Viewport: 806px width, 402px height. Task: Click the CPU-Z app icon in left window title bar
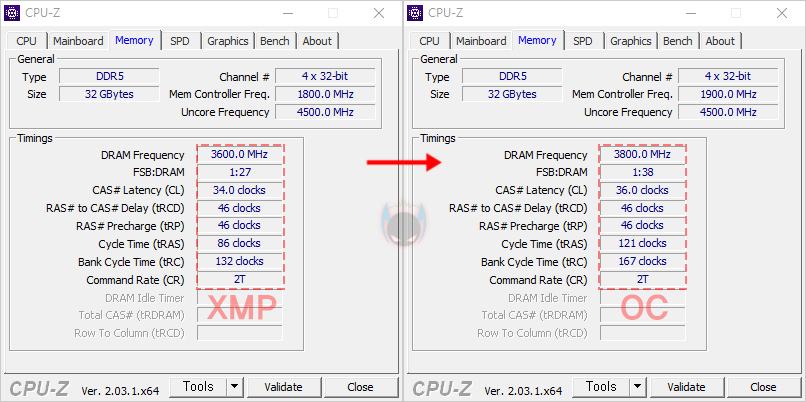click(x=12, y=13)
